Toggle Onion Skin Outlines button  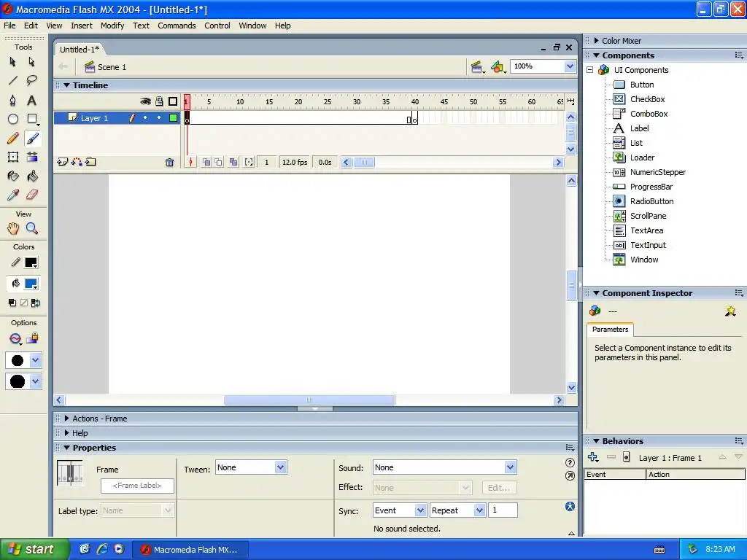click(x=218, y=163)
